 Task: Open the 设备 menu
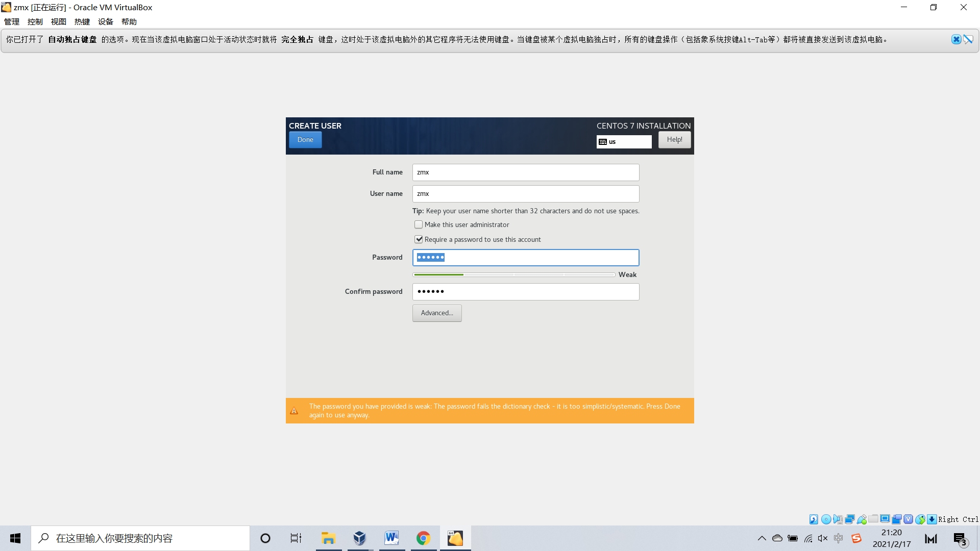[106, 21]
